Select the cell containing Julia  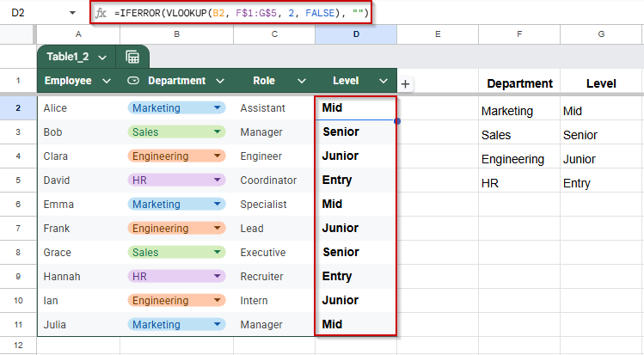pyautogui.click(x=78, y=325)
